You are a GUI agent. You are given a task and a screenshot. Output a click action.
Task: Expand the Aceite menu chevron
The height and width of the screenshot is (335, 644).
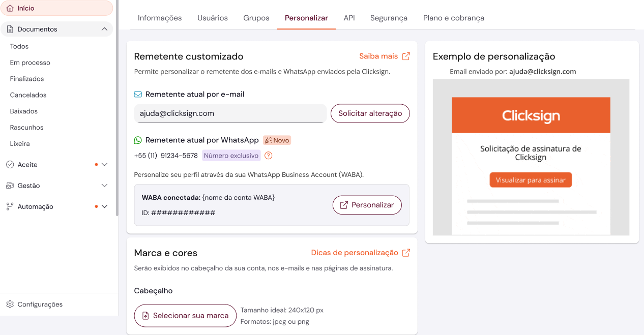[104, 165]
